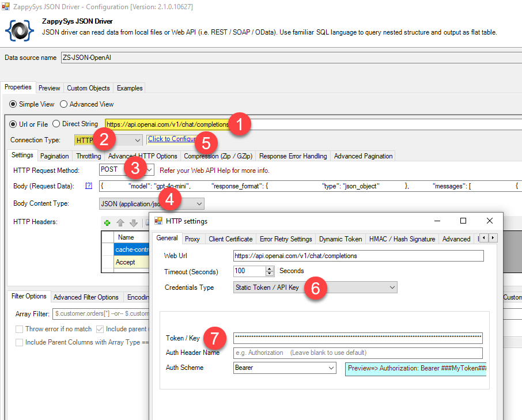
Task: Open the Examples tab
Action: pos(130,88)
